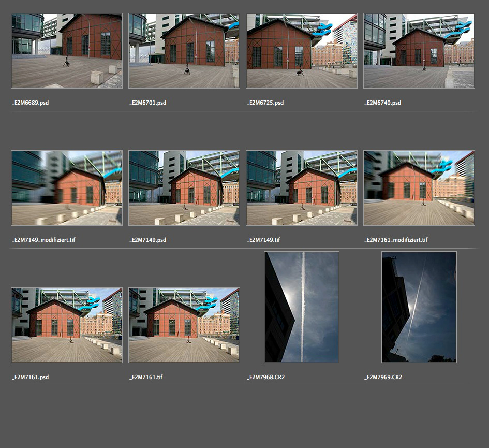This screenshot has height=448, width=489.
Task: Click the _E2M6740.psd filename label
Action: [383, 103]
